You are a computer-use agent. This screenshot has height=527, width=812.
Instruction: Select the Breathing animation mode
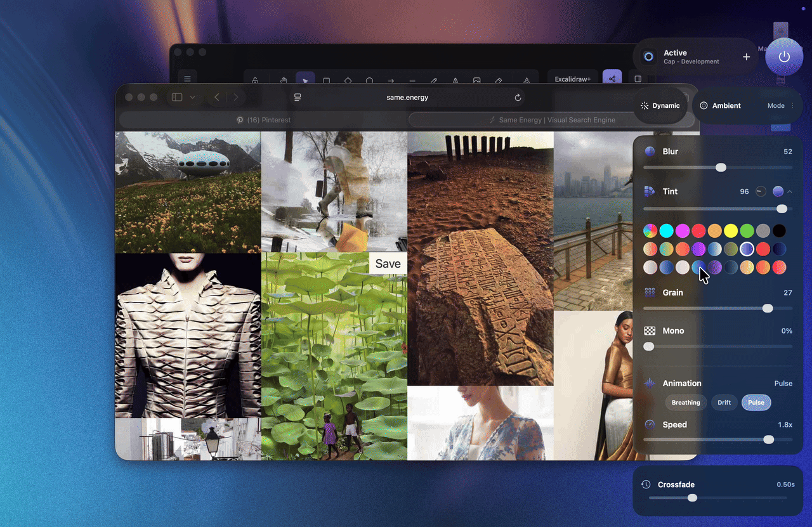coord(686,402)
